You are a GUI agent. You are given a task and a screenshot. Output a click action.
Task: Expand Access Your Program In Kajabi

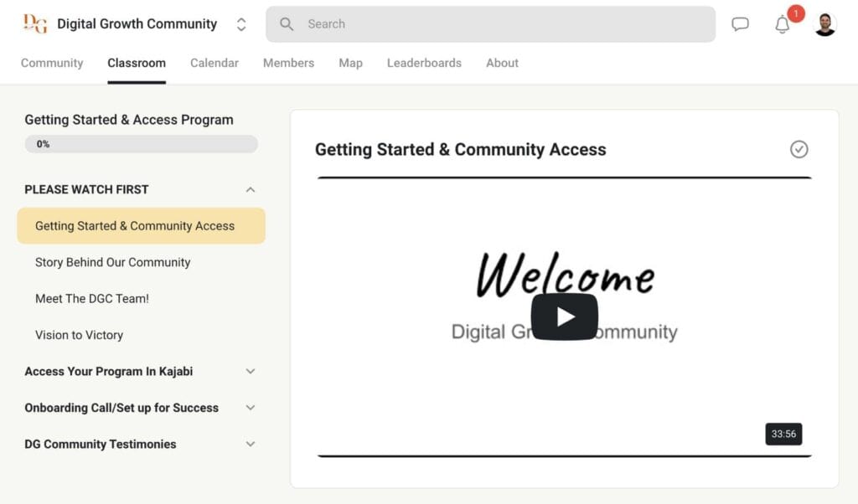(x=250, y=372)
